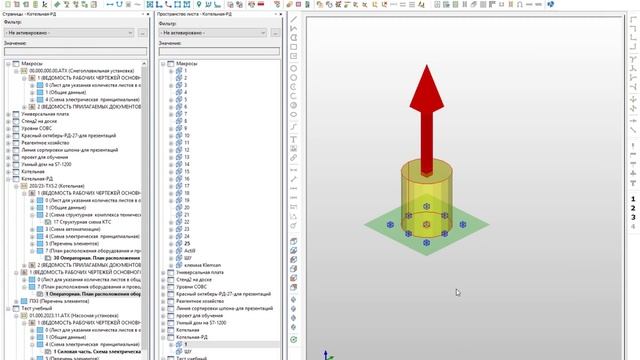The image size is (640, 360).
Task: Close the Пространство листа panel
Action: pyautogui.click(x=281, y=14)
